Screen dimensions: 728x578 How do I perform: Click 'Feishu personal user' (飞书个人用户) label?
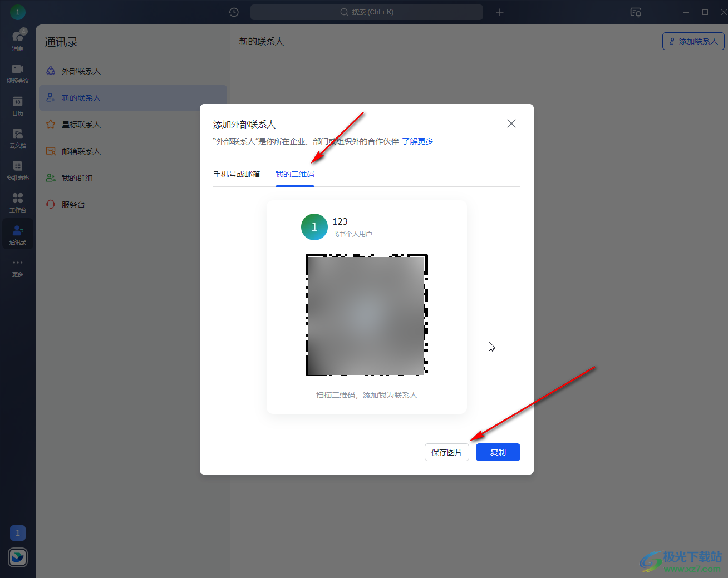(x=352, y=234)
